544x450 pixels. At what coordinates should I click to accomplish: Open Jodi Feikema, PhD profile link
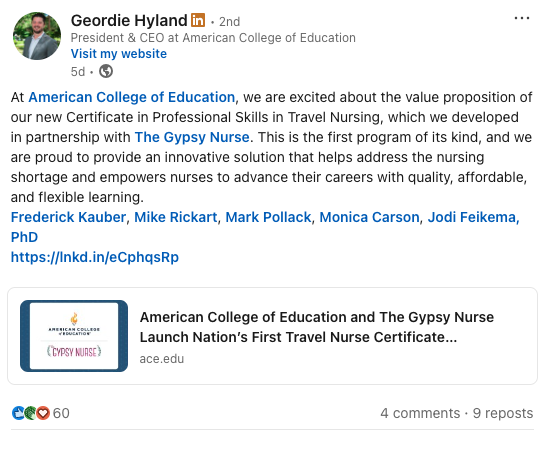tap(473, 217)
